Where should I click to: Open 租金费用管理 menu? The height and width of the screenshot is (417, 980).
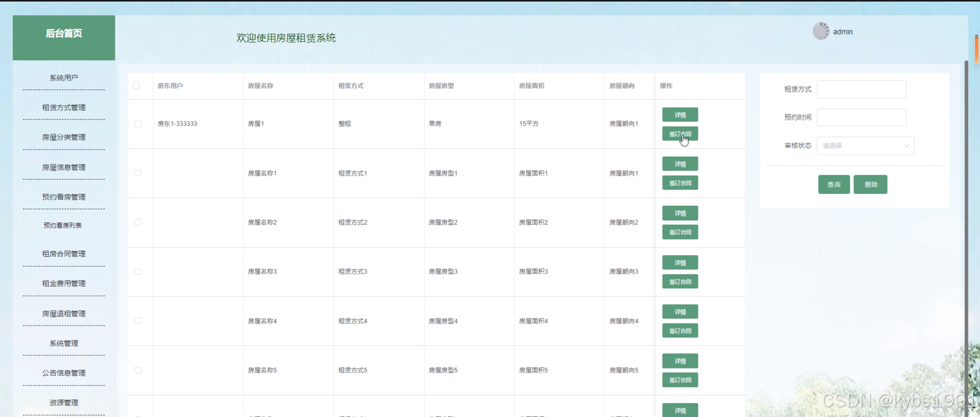pyautogui.click(x=64, y=283)
